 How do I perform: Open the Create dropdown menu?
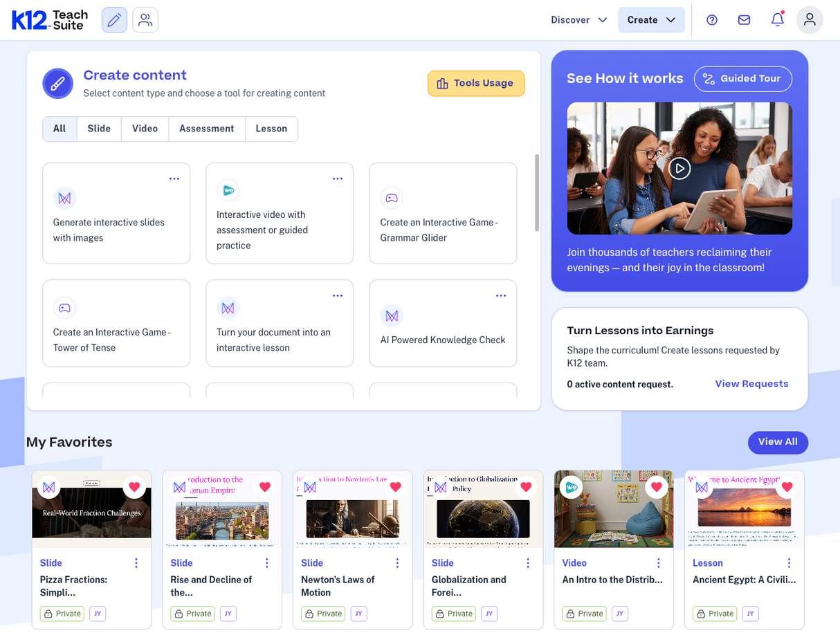[650, 19]
